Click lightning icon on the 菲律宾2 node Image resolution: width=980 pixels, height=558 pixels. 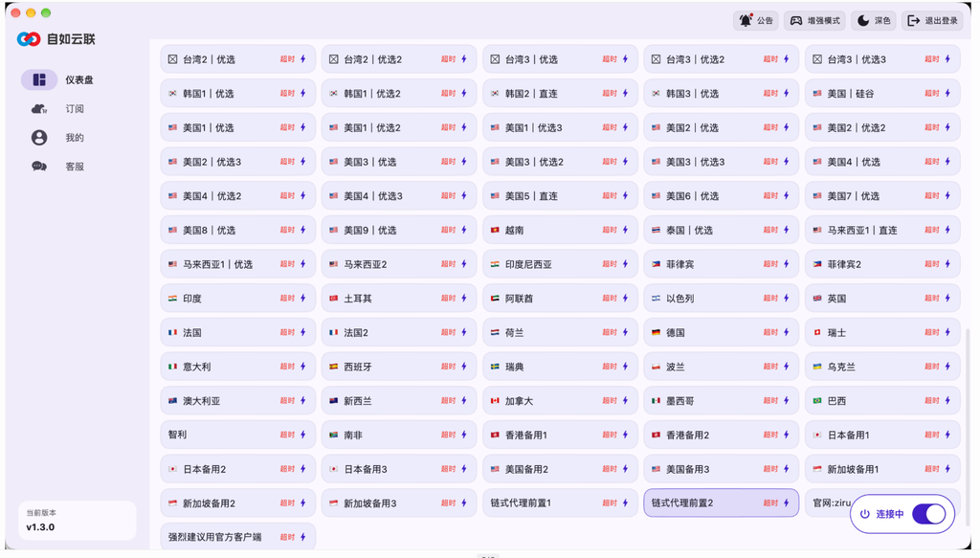click(947, 264)
